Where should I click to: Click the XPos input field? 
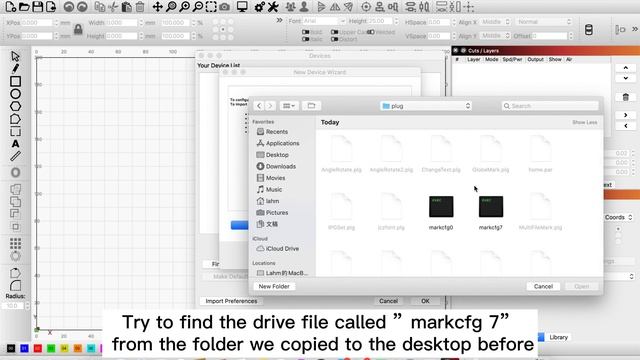(x=37, y=23)
